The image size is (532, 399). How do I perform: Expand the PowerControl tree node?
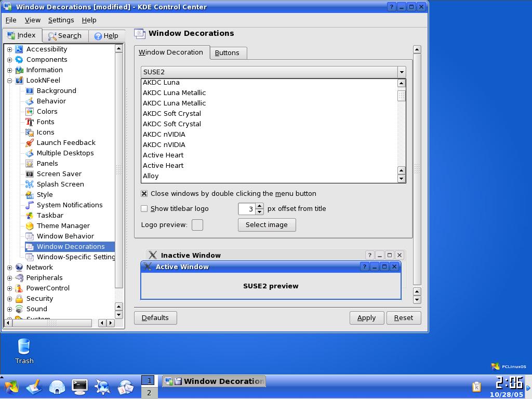(x=9, y=289)
